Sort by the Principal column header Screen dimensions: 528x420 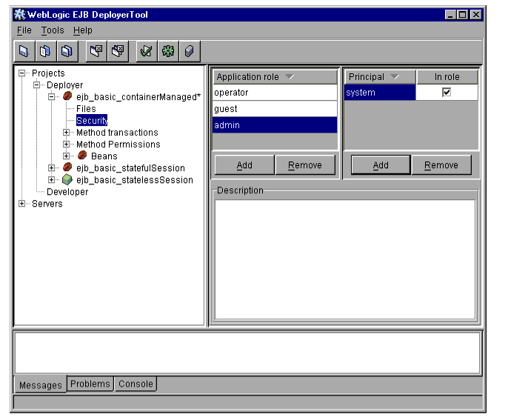(x=380, y=77)
